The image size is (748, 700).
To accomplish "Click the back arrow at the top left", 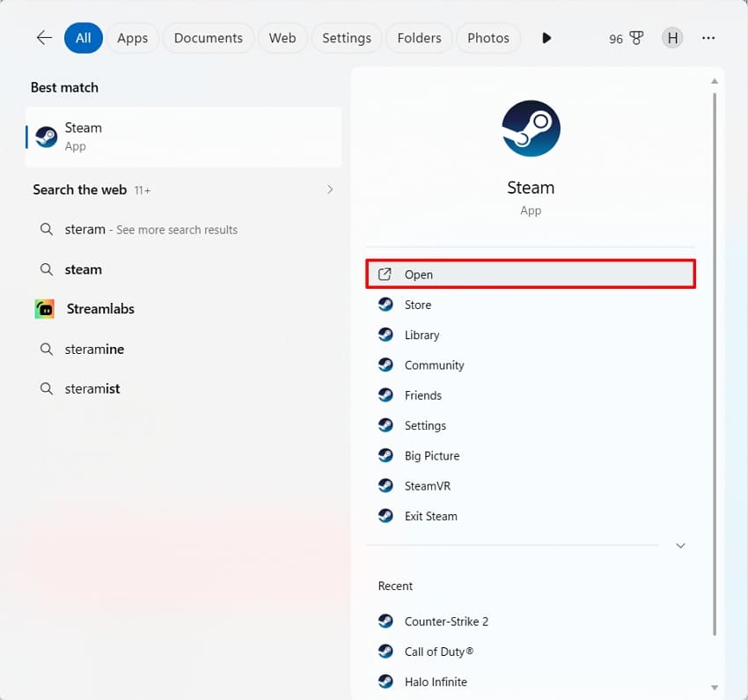I will (43, 38).
